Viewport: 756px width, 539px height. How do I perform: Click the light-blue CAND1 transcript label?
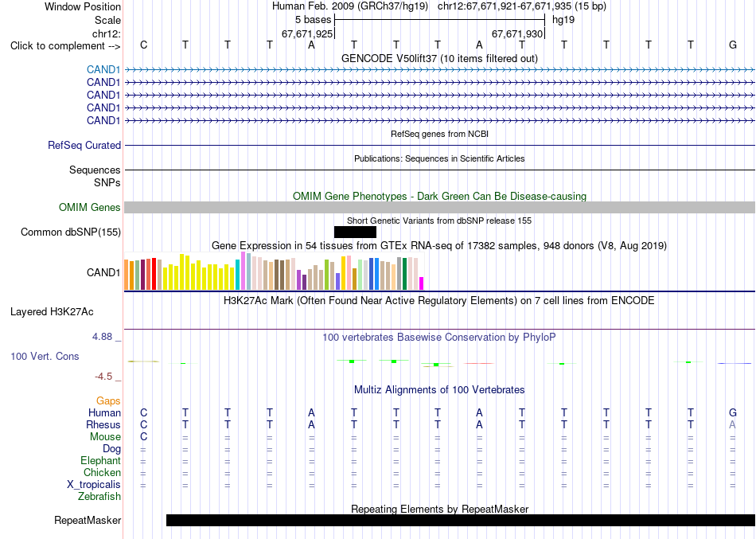pyautogui.click(x=103, y=69)
